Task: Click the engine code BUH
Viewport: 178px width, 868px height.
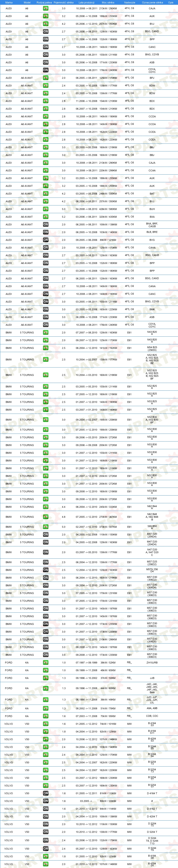Action: click(x=152, y=209)
